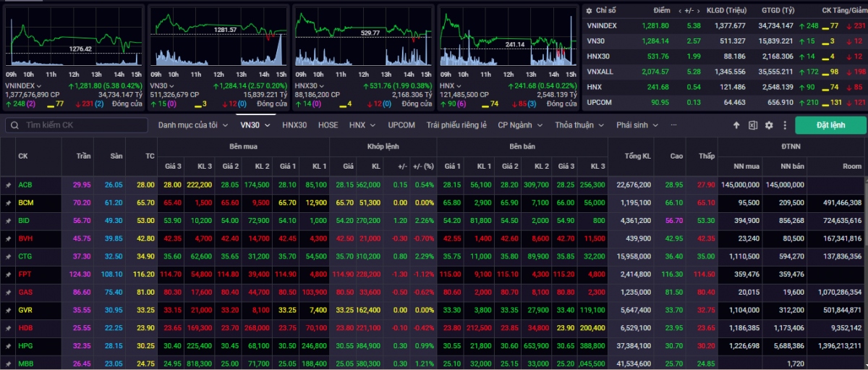Pin the ACB stock row
The height and width of the screenshot is (370, 868).
[8, 185]
